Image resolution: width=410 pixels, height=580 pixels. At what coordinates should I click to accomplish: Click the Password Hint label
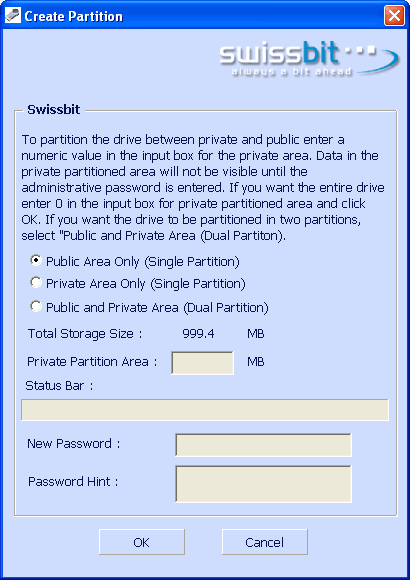click(73, 482)
